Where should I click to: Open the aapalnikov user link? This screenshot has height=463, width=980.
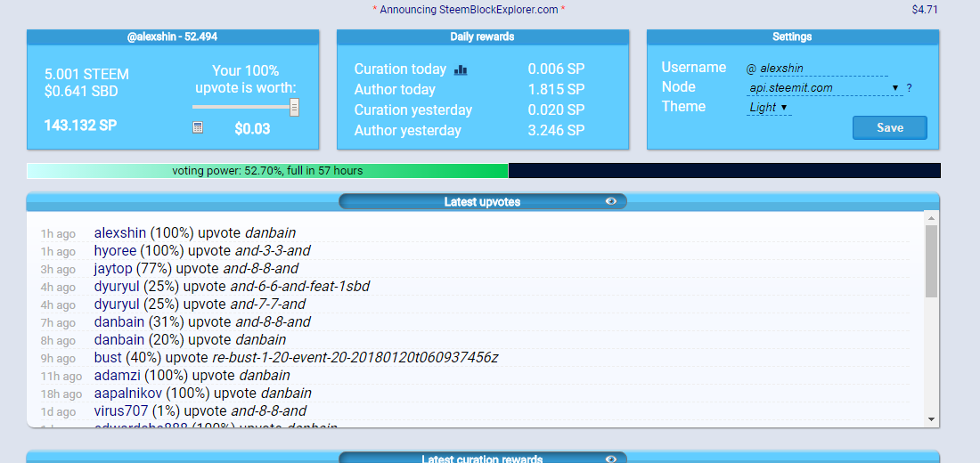[128, 394]
